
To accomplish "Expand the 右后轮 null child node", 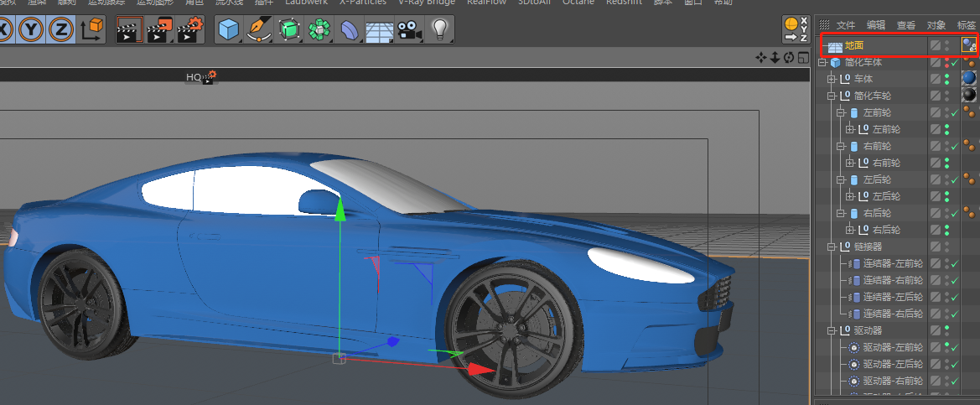I will (x=849, y=230).
